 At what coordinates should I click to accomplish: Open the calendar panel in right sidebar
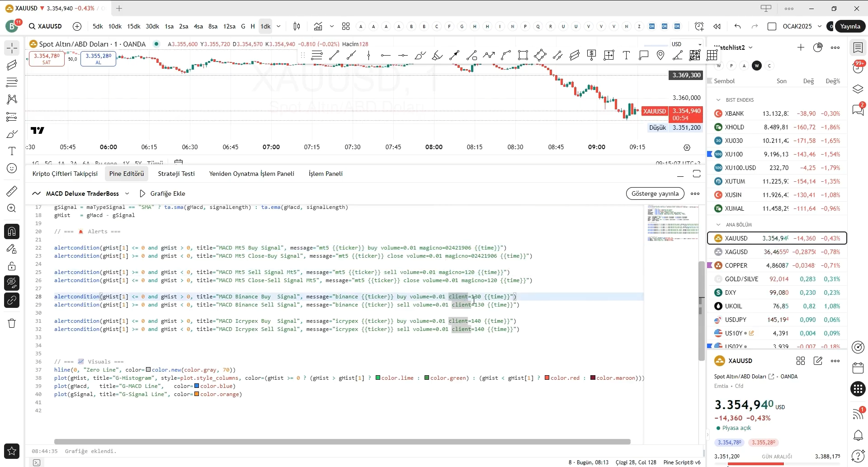click(x=858, y=368)
